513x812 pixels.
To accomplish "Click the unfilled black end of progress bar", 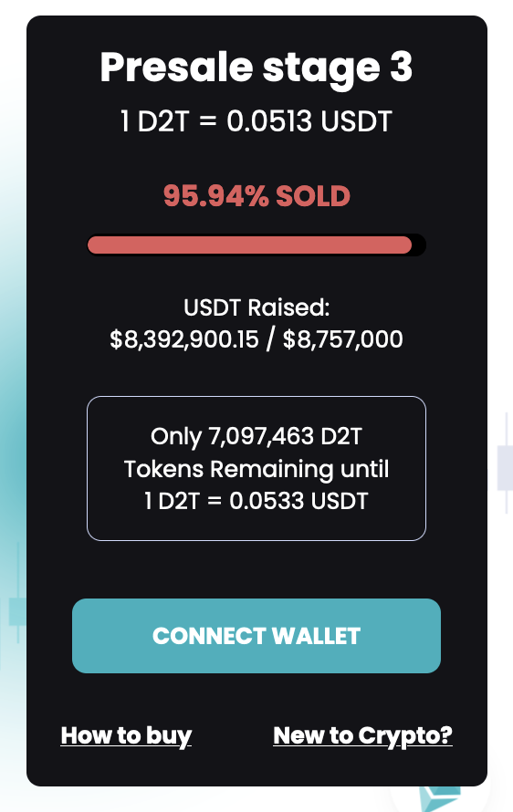I will (x=419, y=245).
